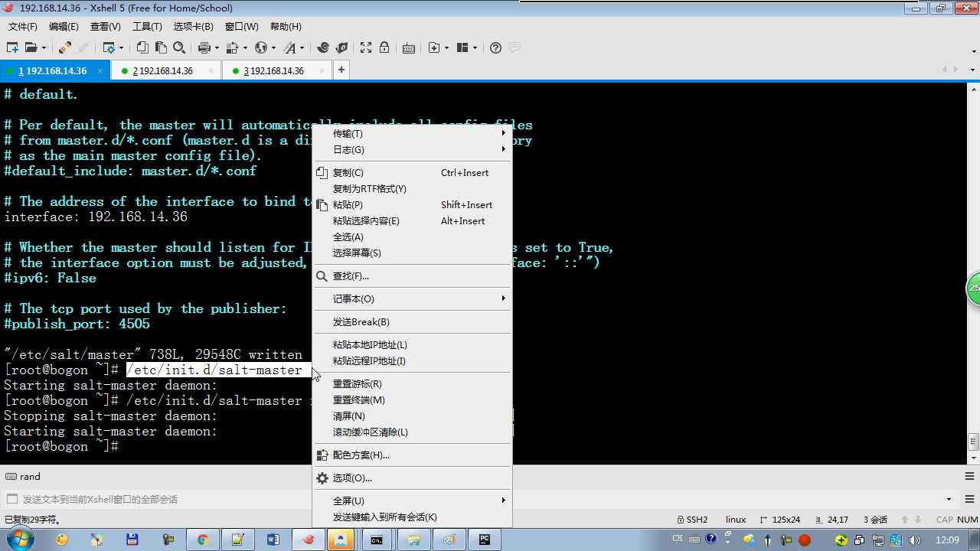Open the 窗口(W) menu
The height and width of the screenshot is (551, 980).
(241, 26)
